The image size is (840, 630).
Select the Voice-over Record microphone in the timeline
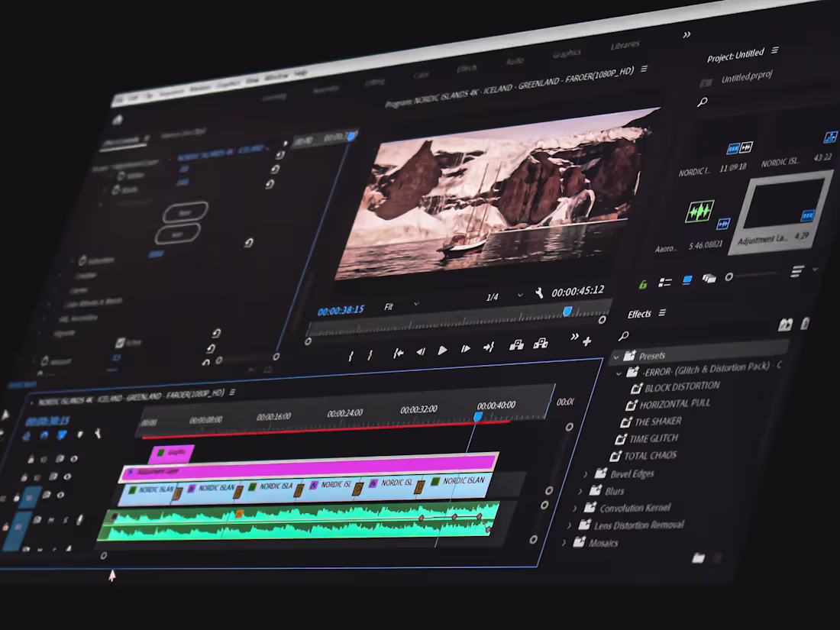[79, 519]
